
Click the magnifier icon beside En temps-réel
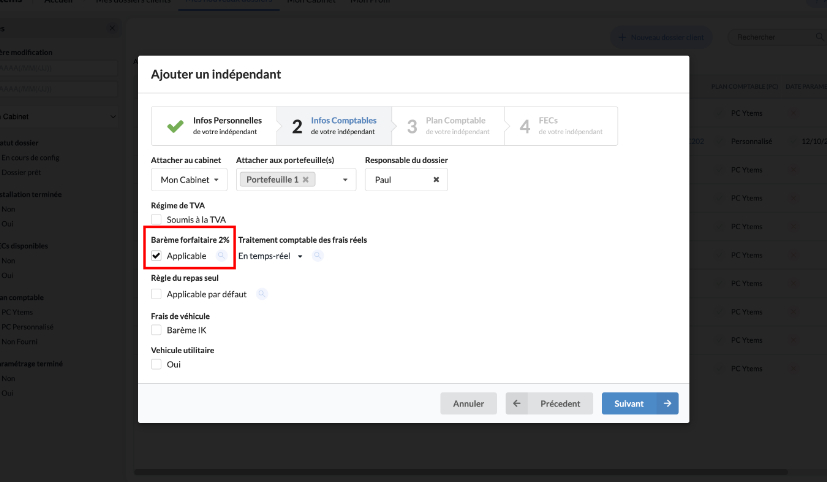pos(317,256)
